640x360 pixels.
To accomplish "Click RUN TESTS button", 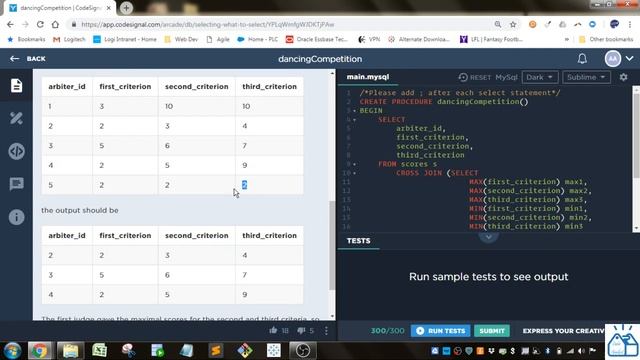I will pyautogui.click(x=440, y=331).
